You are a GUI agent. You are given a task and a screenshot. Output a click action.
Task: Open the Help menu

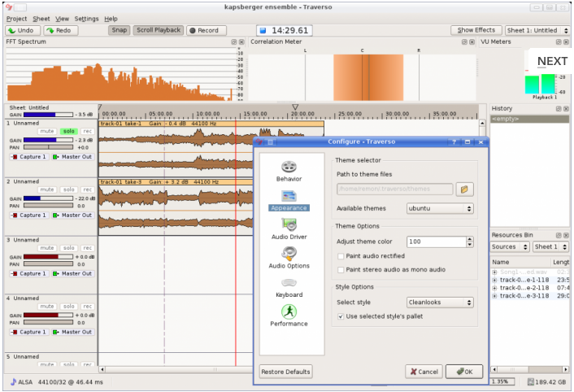[111, 19]
